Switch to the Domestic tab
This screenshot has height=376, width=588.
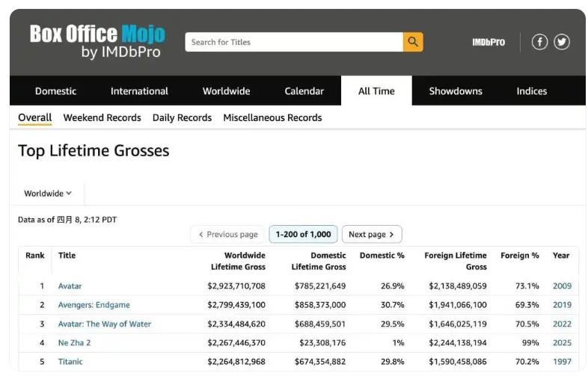(x=55, y=91)
